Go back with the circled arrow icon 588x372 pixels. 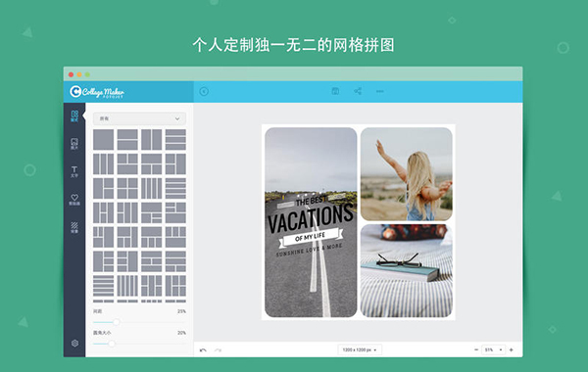(x=204, y=92)
